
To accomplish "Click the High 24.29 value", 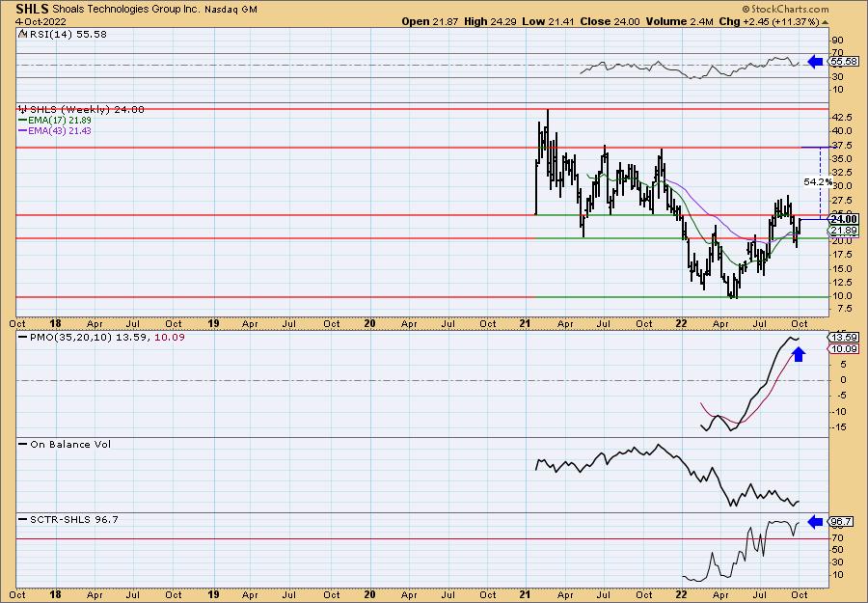I will point(491,21).
